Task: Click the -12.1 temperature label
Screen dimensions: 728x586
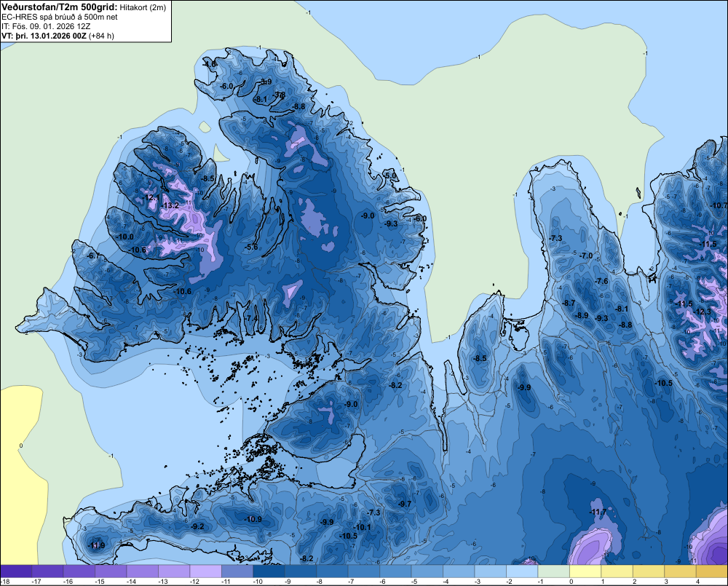Action: [151, 198]
